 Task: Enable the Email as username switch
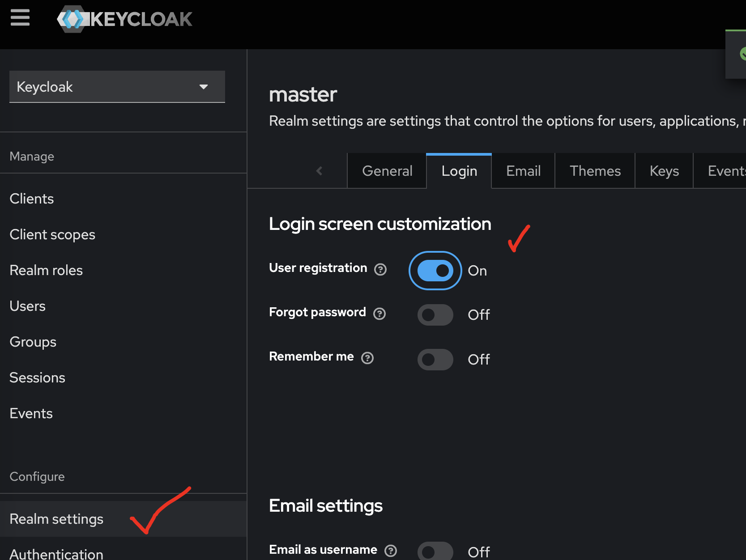click(435, 552)
